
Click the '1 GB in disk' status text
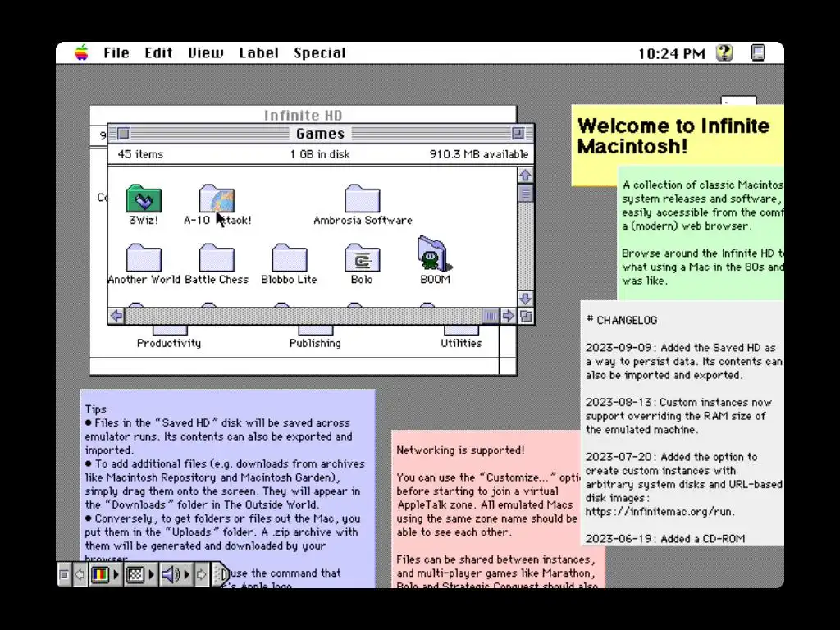(x=320, y=154)
